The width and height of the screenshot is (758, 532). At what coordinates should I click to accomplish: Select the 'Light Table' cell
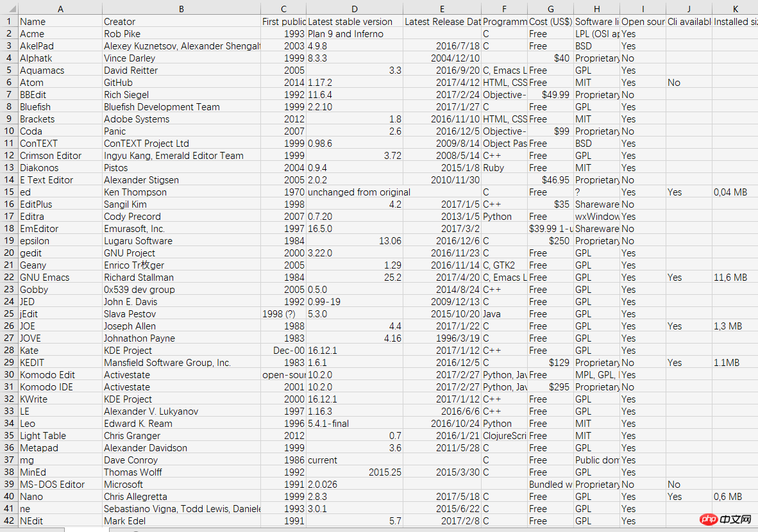60,435
